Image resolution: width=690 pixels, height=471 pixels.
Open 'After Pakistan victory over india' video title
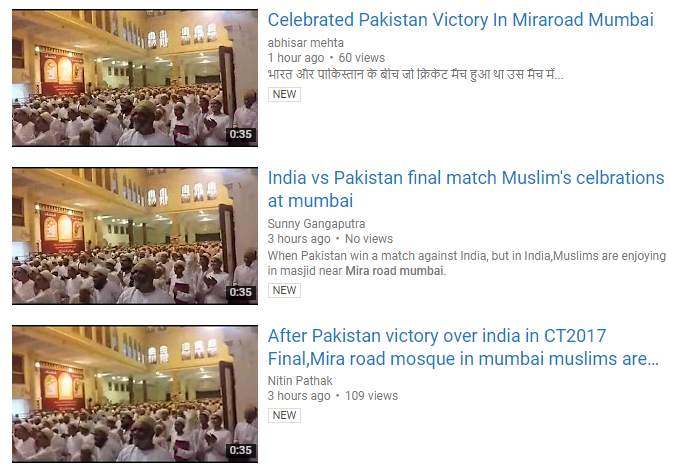[x=463, y=347]
